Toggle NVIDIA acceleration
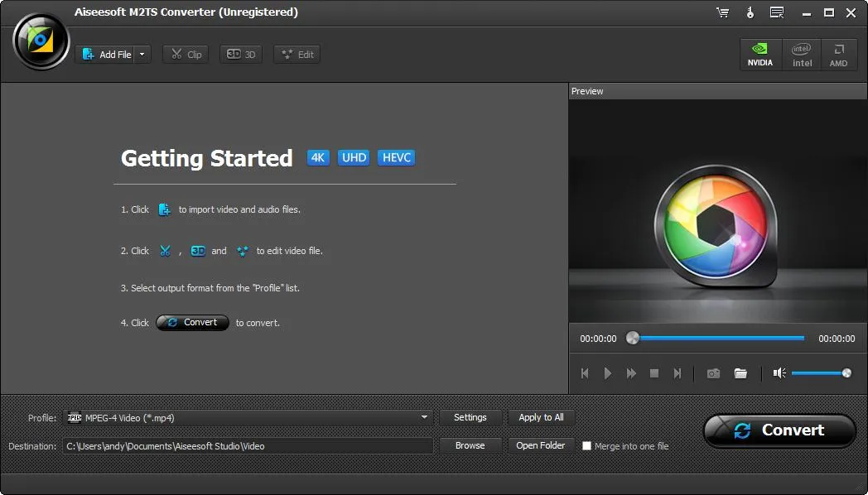This screenshot has width=868, height=495. [x=760, y=54]
